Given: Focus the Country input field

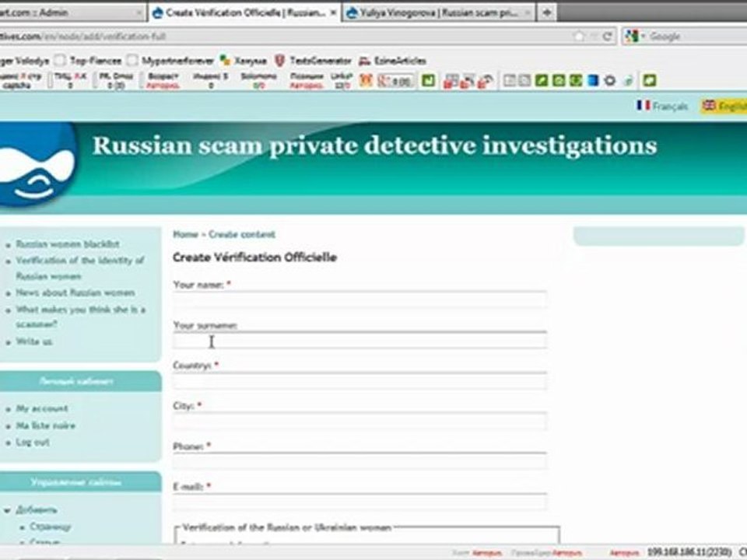Looking at the screenshot, I should 359,381.
